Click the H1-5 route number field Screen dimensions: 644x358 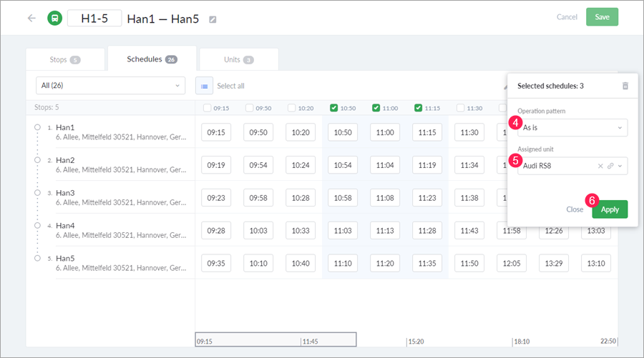pos(94,18)
